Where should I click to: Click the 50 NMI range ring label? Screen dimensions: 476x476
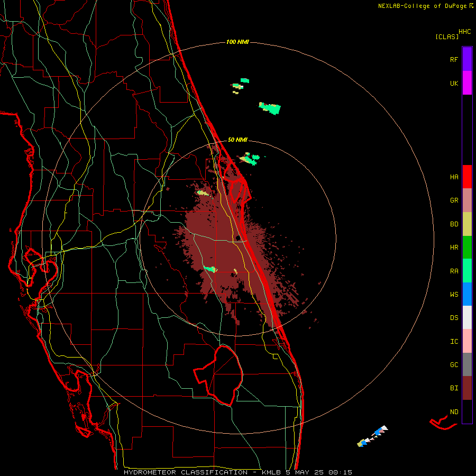[237, 140]
